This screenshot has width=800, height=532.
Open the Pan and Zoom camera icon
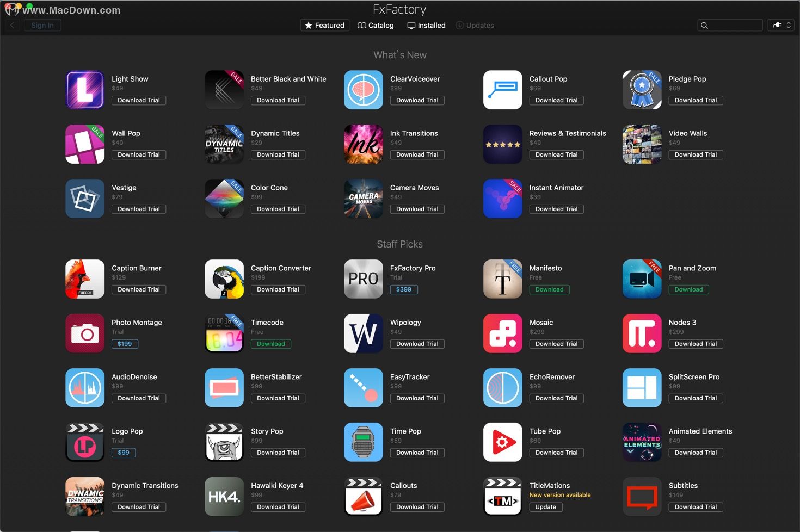click(642, 279)
